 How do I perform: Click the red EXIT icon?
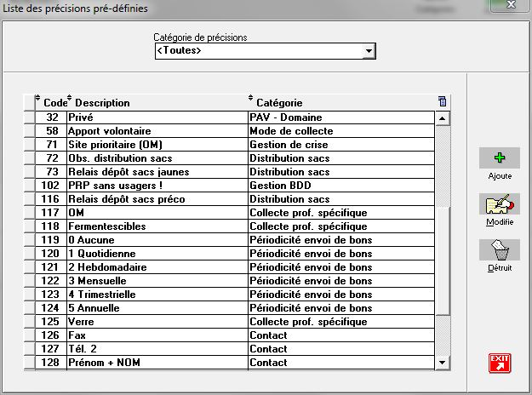pos(500,364)
